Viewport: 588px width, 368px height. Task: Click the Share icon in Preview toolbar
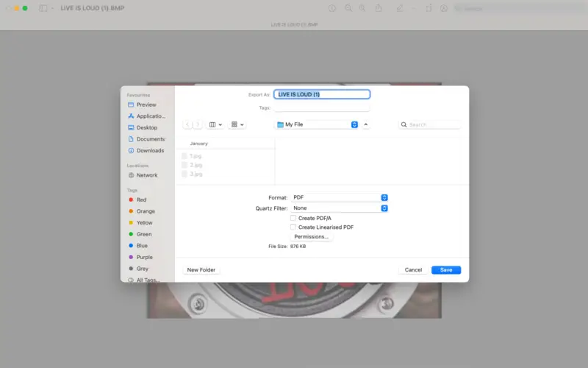[379, 8]
